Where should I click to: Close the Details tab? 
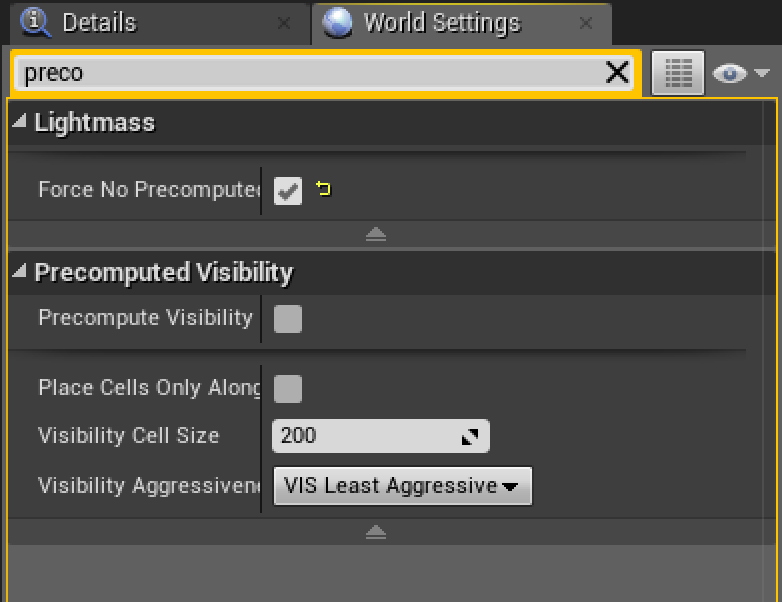click(284, 22)
